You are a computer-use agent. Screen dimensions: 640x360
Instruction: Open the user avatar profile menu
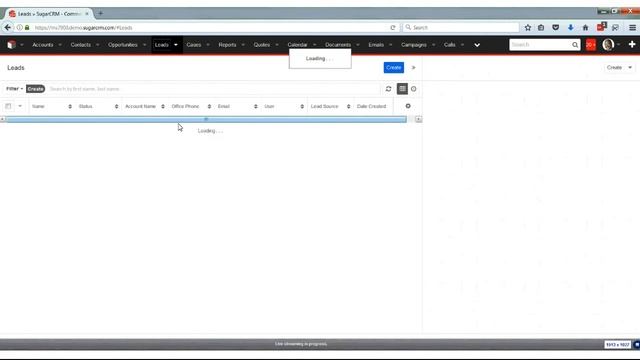pyautogui.click(x=608, y=44)
